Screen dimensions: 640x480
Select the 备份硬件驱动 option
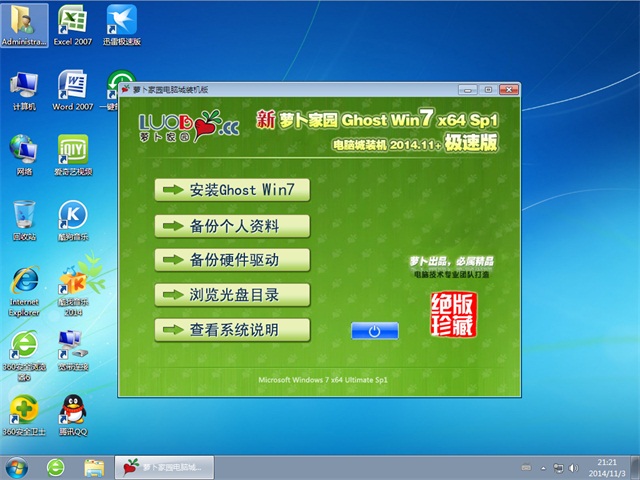click(x=233, y=260)
